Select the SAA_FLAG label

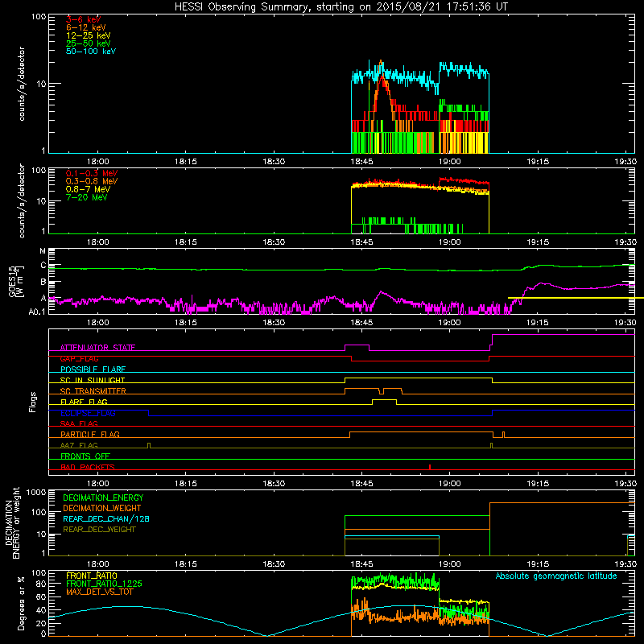(x=79, y=423)
